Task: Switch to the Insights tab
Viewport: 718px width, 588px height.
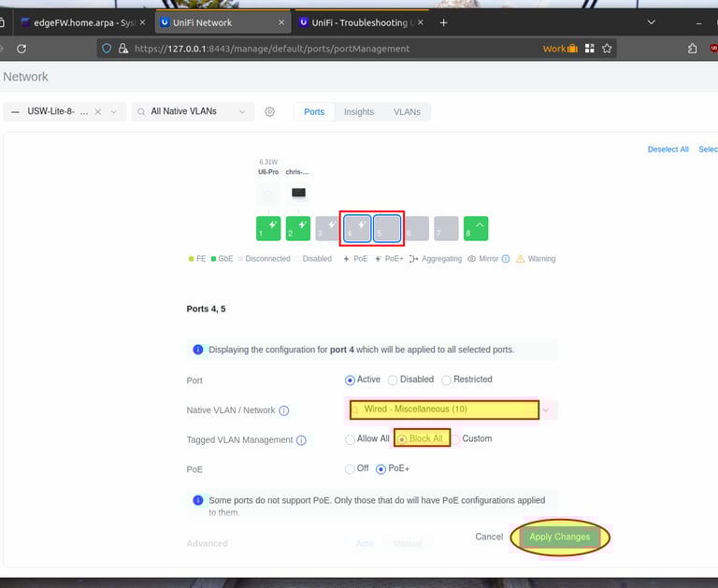Action: pos(359,112)
